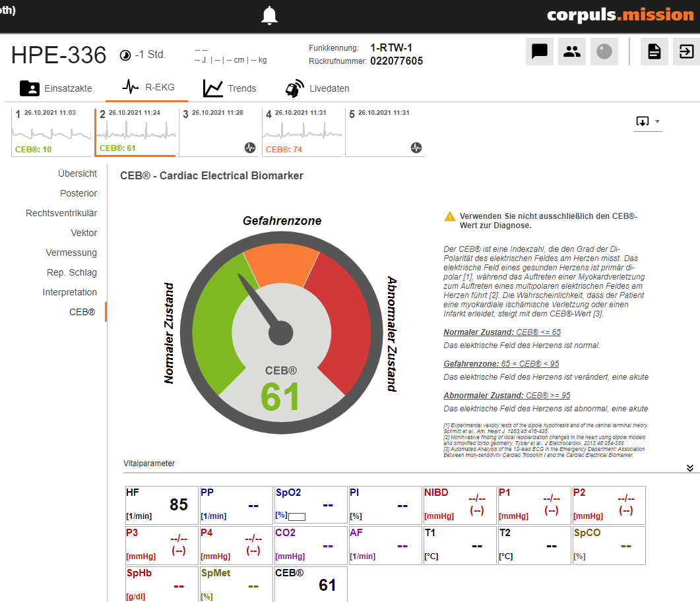Select Vektor in the side menu

coord(84,233)
